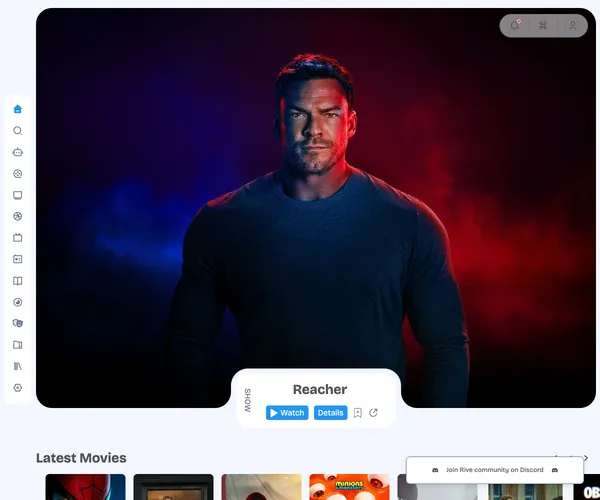Open Reacher Details
Screen dimensions: 600x500
click(x=331, y=413)
